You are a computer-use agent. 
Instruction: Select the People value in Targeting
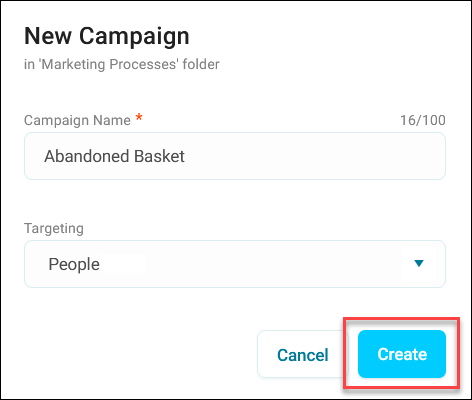tap(74, 265)
